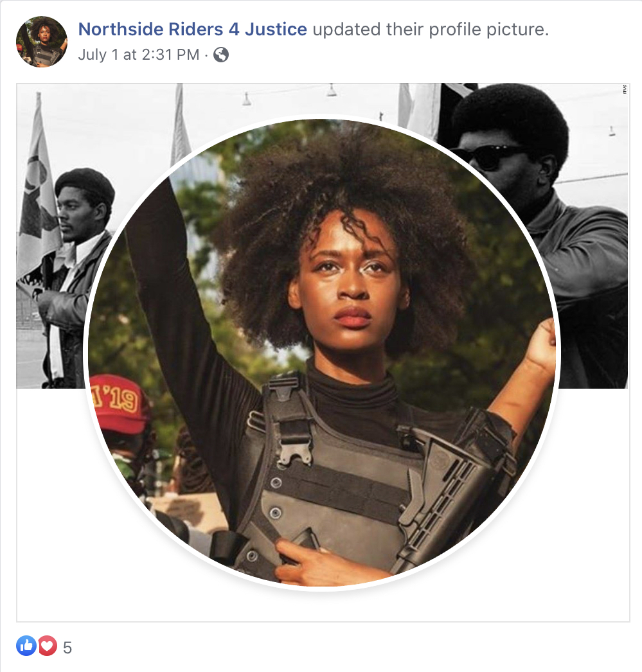Click the 'updated their profile picture' text
The image size is (642, 672).
(431, 29)
